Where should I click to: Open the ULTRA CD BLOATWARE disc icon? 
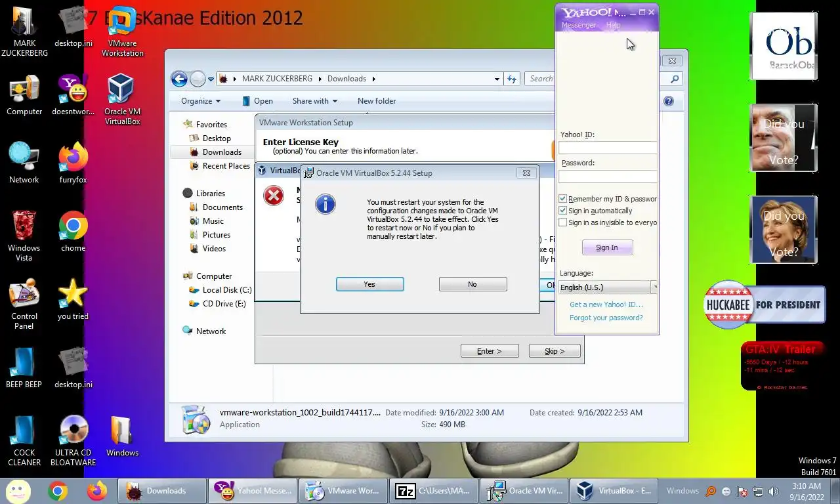73,441
